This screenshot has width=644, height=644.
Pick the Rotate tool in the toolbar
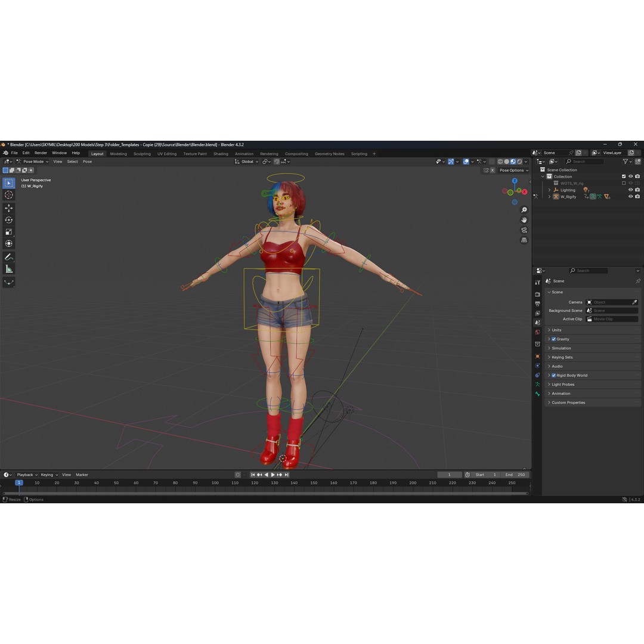point(8,220)
